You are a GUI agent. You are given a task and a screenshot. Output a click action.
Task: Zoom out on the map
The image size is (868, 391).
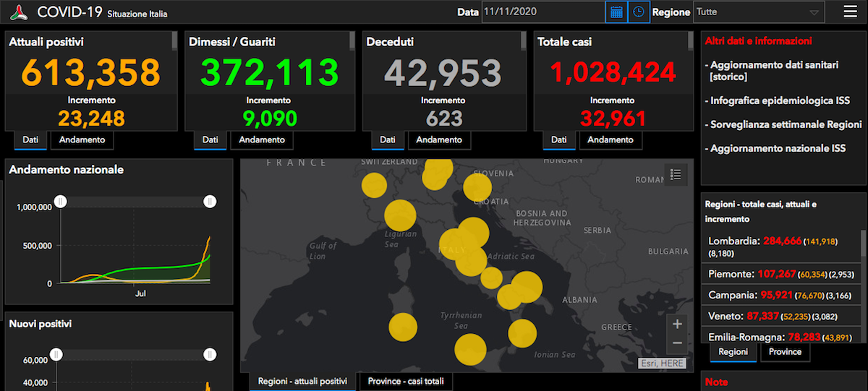point(677,343)
